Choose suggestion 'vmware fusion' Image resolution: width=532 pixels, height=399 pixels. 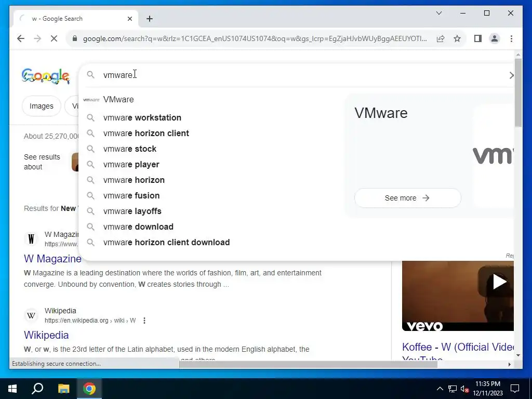coord(210,196)
